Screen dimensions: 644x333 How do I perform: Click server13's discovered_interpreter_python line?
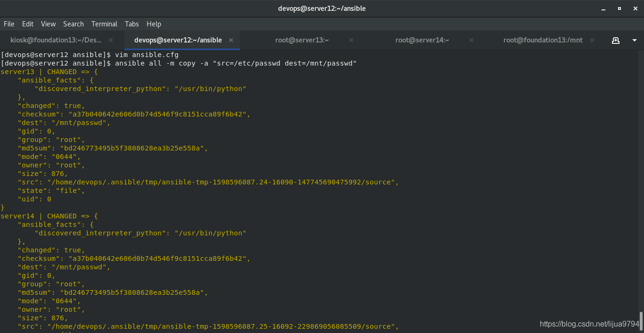tap(140, 89)
